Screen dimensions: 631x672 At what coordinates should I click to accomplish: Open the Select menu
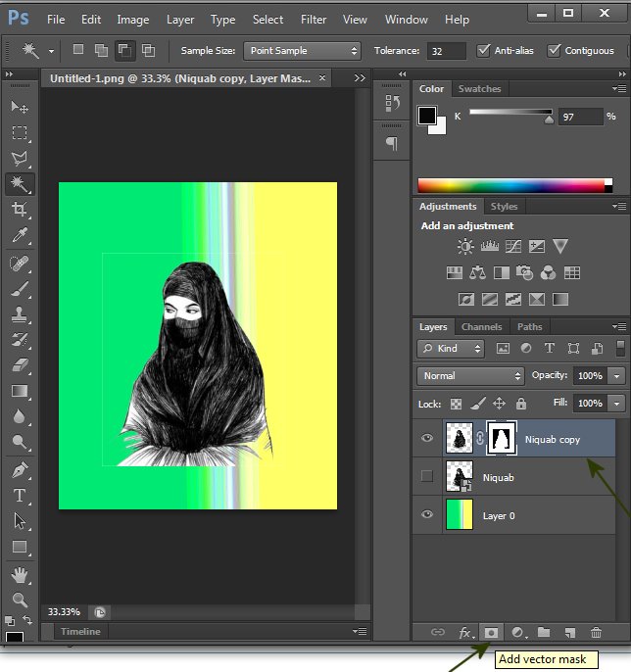[267, 20]
